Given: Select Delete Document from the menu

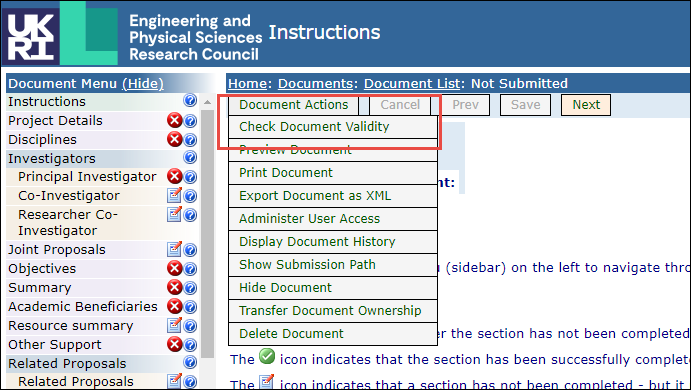Looking at the screenshot, I should [x=333, y=334].
